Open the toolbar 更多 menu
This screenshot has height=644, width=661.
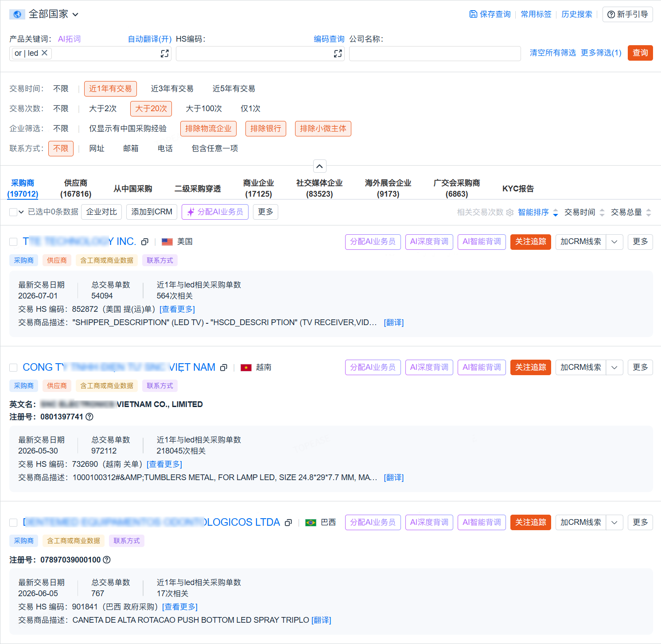click(x=265, y=212)
